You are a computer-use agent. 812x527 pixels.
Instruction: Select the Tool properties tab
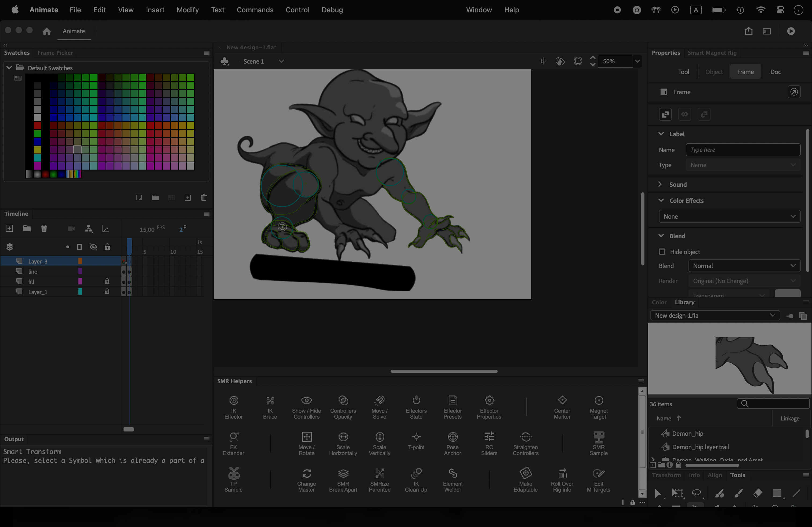[683, 72]
